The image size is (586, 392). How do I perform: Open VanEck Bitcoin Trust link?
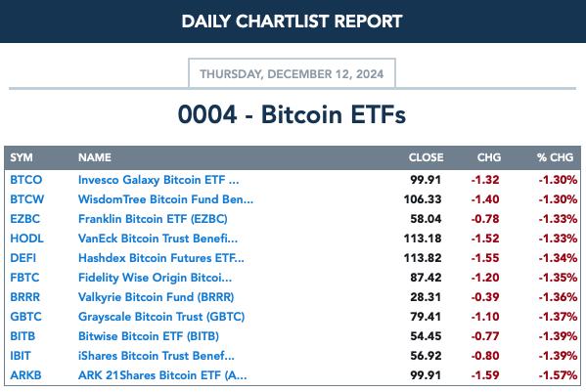[158, 239]
